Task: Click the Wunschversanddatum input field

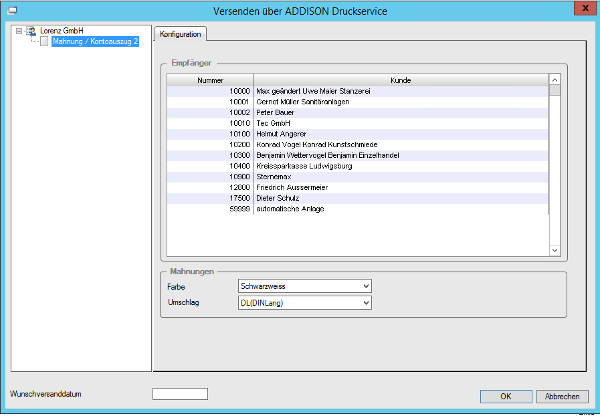Action: 180,394
